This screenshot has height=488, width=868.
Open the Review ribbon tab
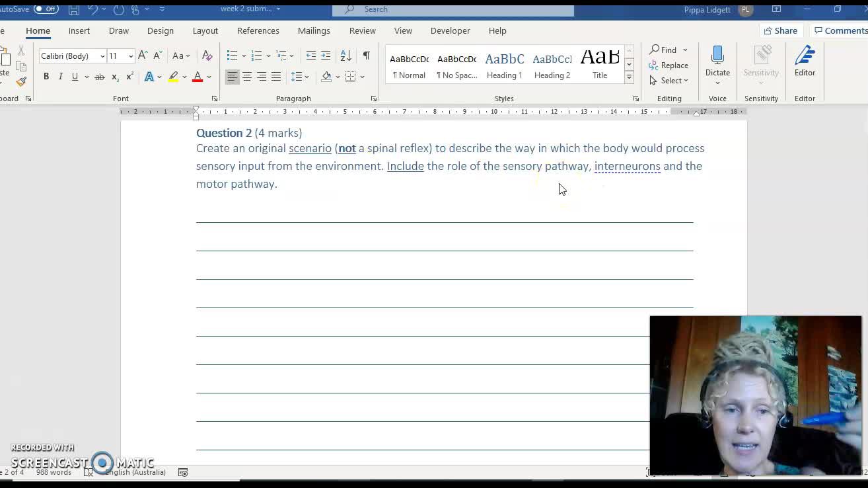362,30
